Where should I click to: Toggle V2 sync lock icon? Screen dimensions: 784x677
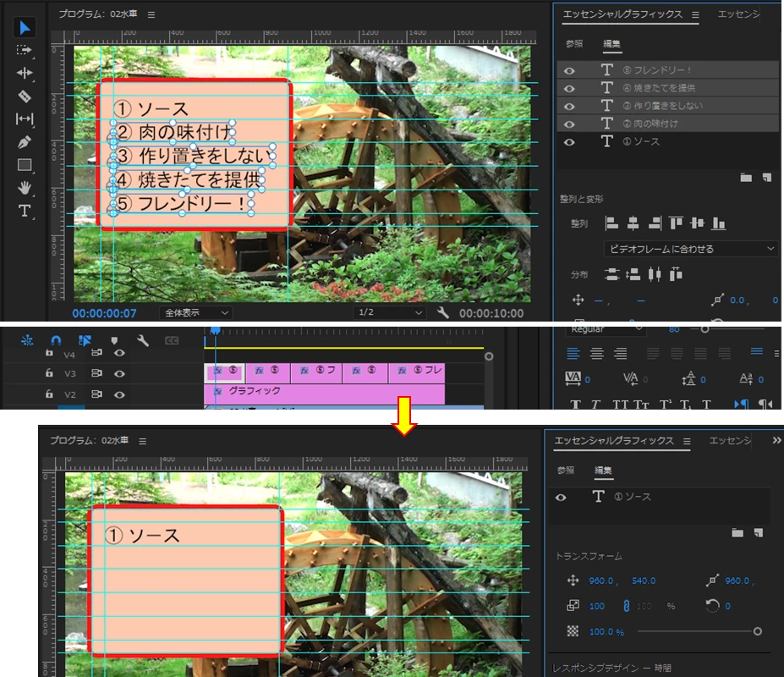pyautogui.click(x=96, y=394)
